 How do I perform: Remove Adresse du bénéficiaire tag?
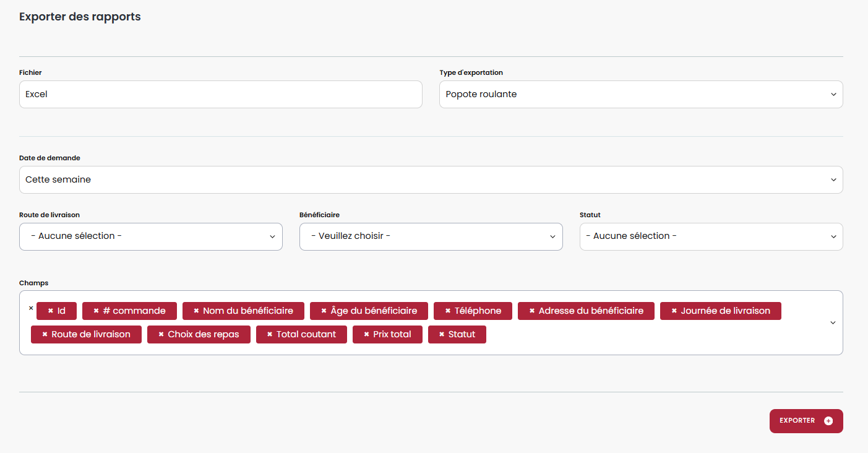tap(532, 311)
